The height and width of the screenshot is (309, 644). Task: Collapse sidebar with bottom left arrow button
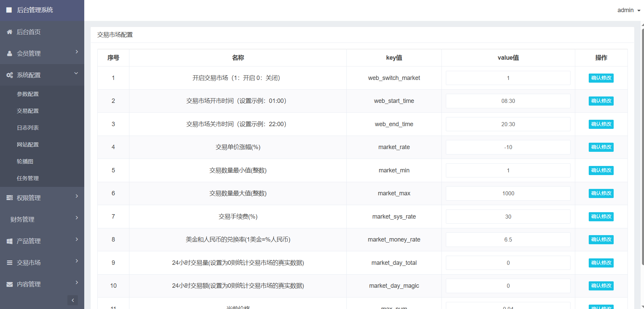point(72,300)
